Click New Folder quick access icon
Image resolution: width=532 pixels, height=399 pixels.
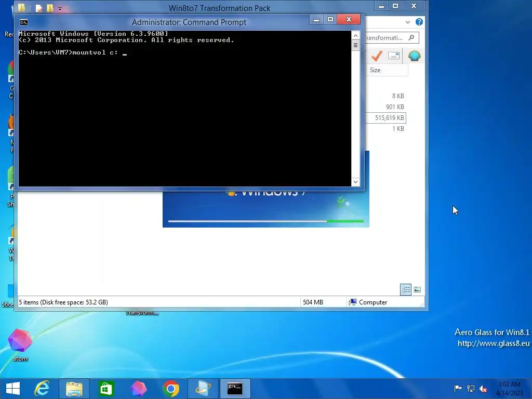tap(50, 8)
